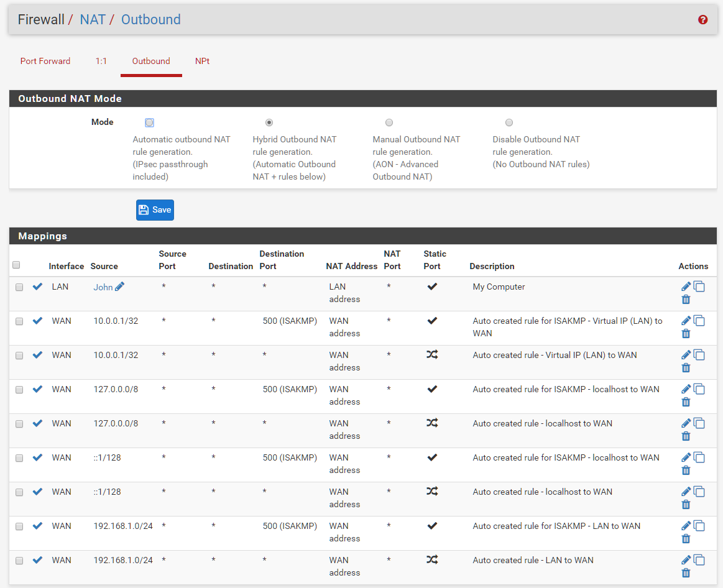The width and height of the screenshot is (723, 588).
Task: Tick checkbox for My Computer LAN rule
Action: coord(19,287)
